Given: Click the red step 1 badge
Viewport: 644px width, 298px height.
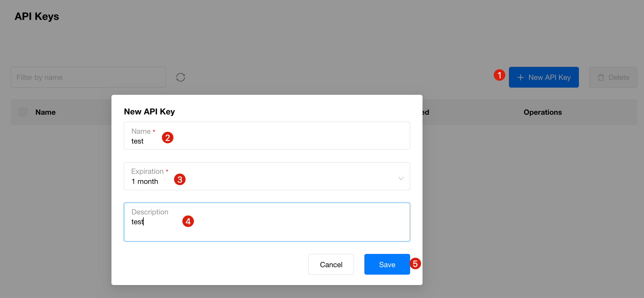Looking at the screenshot, I should point(499,75).
